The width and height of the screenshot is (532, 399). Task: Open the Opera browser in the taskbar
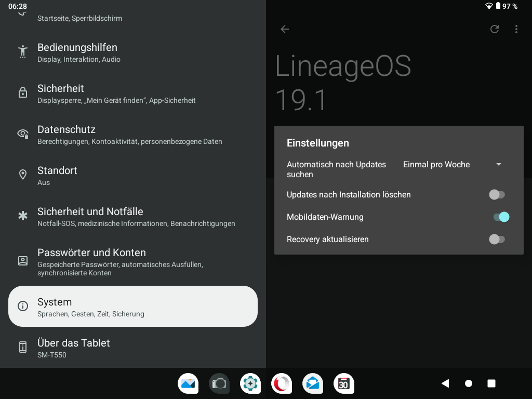[x=282, y=383]
